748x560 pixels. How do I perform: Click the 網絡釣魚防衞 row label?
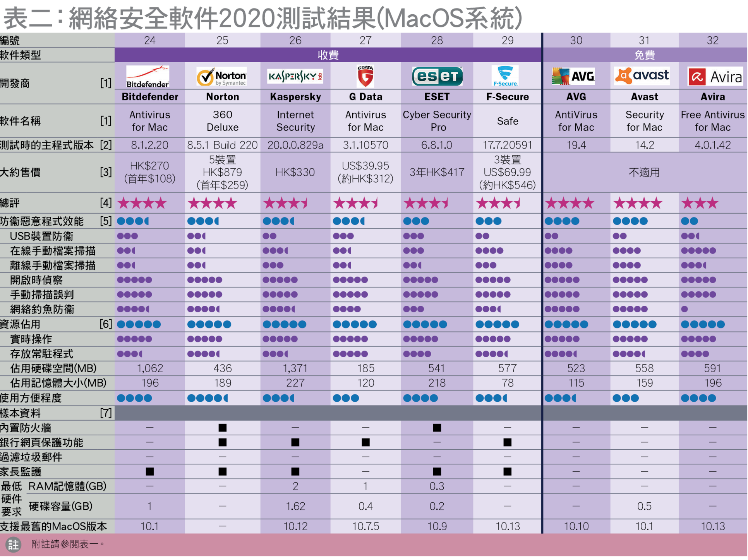point(42,309)
